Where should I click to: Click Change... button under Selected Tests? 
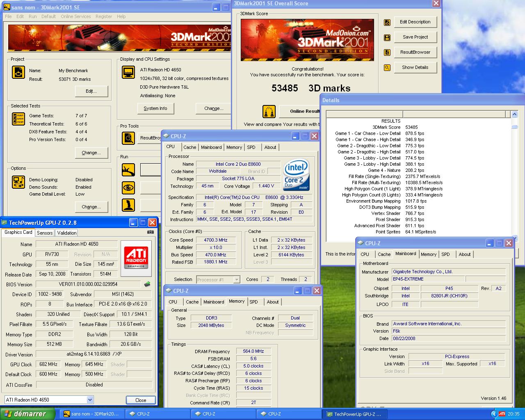tap(91, 153)
